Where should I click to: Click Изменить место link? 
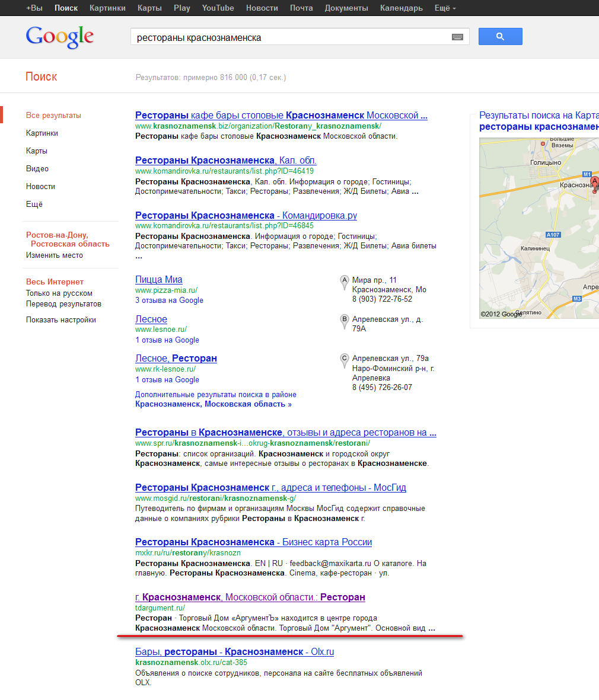55,255
